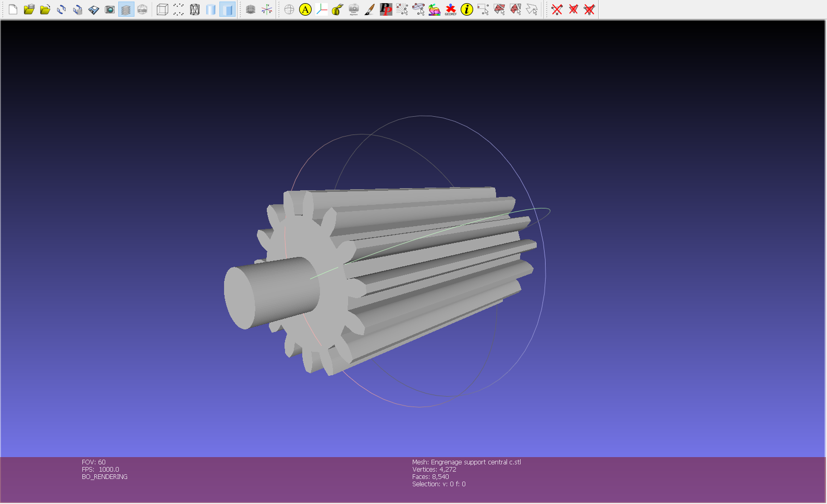Take a snapshot with the camera icon
Screen dimensions: 827x504
pyautogui.click(x=110, y=9)
